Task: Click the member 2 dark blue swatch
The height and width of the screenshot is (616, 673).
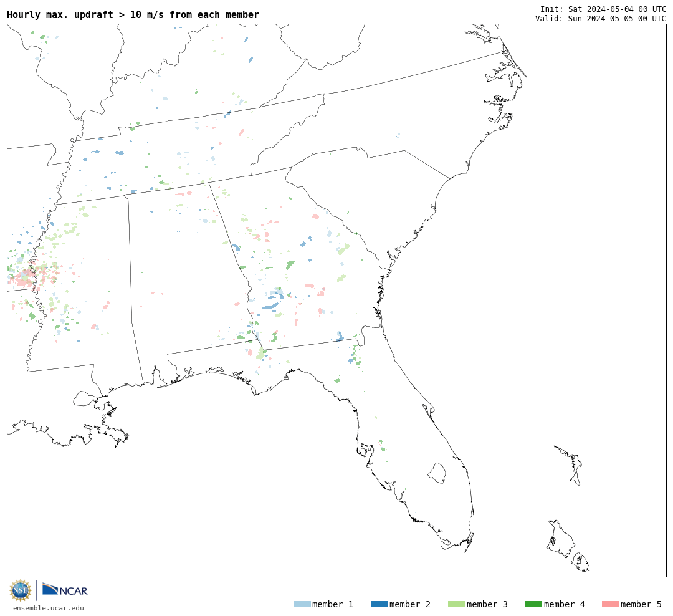Action: [x=379, y=604]
